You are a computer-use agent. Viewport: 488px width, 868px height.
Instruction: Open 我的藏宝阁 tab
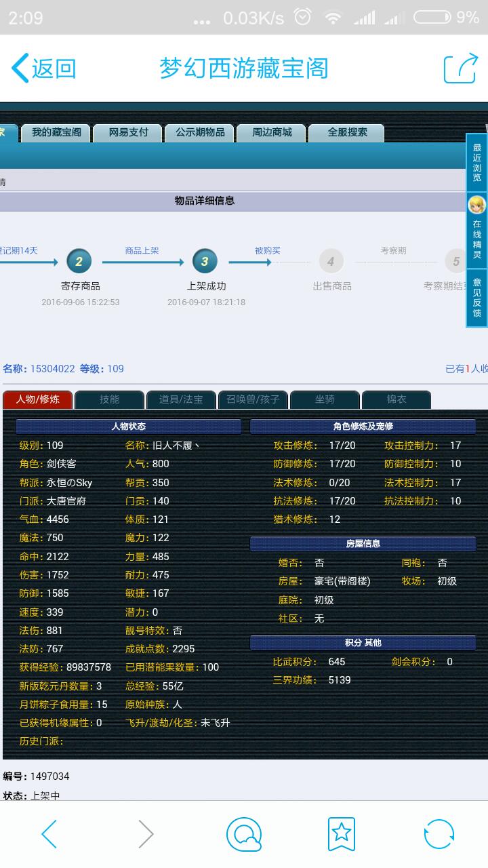click(56, 133)
